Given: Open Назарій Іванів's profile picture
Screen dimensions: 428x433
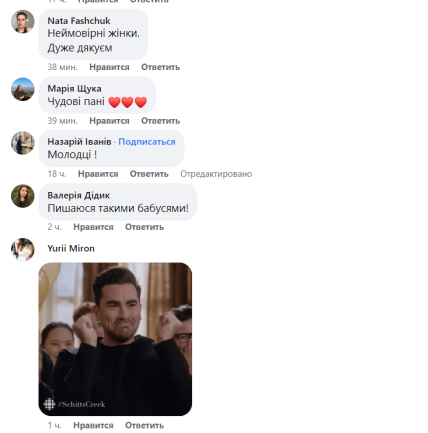Looking at the screenshot, I should [23, 143].
